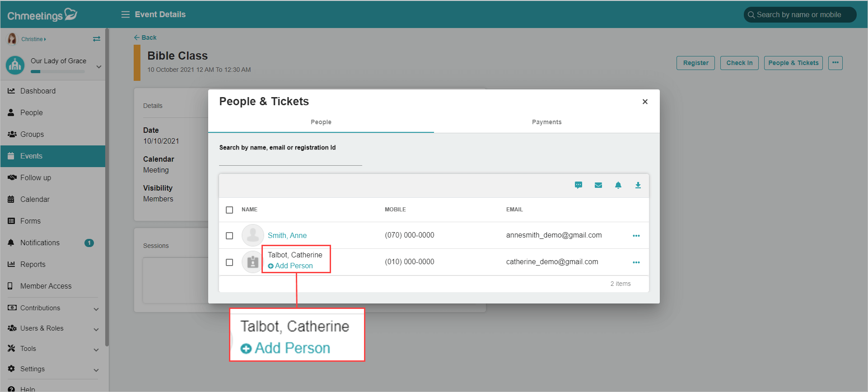The image size is (868, 392).
Task: Click the Reports bar chart icon
Action: pos(11,264)
